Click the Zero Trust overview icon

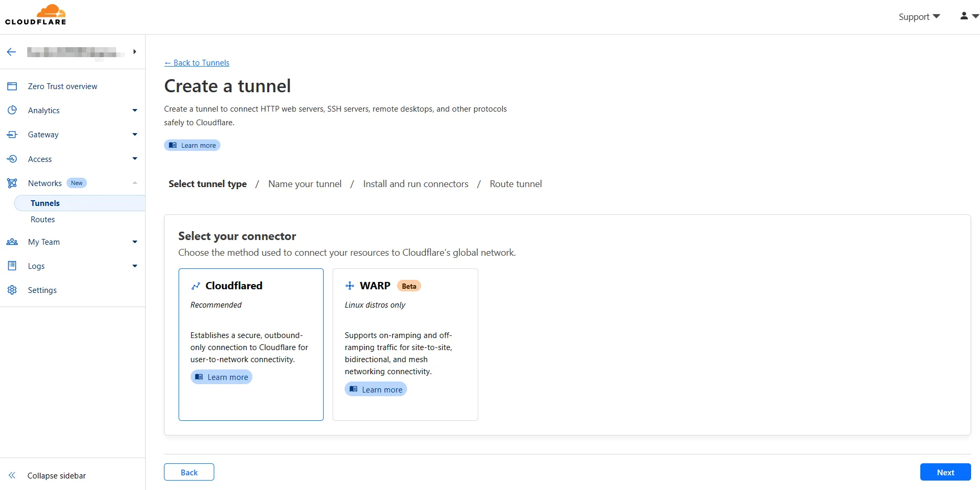pos(12,86)
